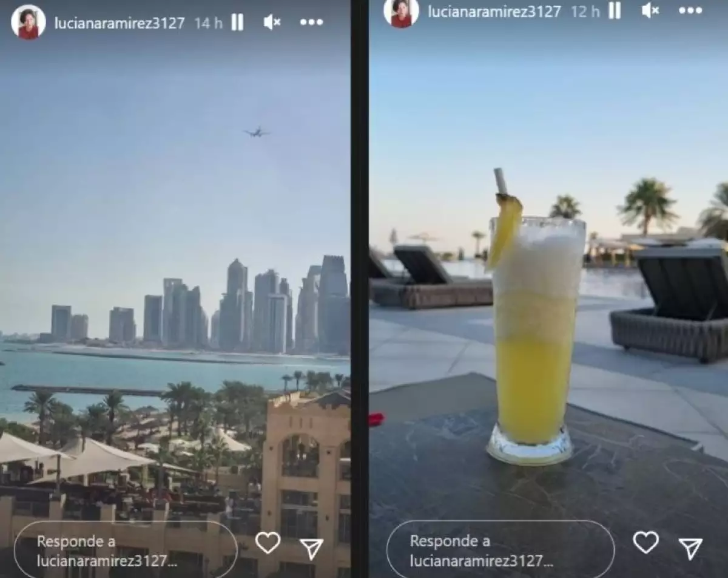Tap the airplane in the left story's photo
Screen dimensions: 728x578
257,132
